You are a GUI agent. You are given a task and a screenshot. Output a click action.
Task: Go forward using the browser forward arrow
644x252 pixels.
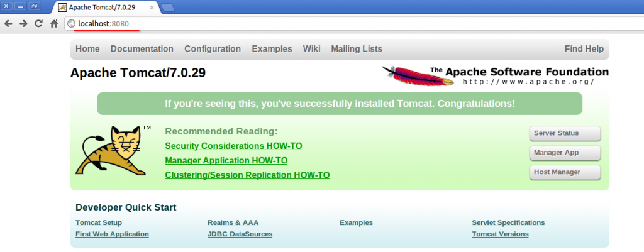(x=23, y=24)
